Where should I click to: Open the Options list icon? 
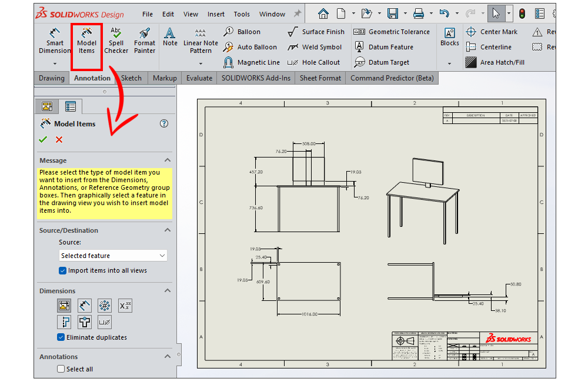540,14
